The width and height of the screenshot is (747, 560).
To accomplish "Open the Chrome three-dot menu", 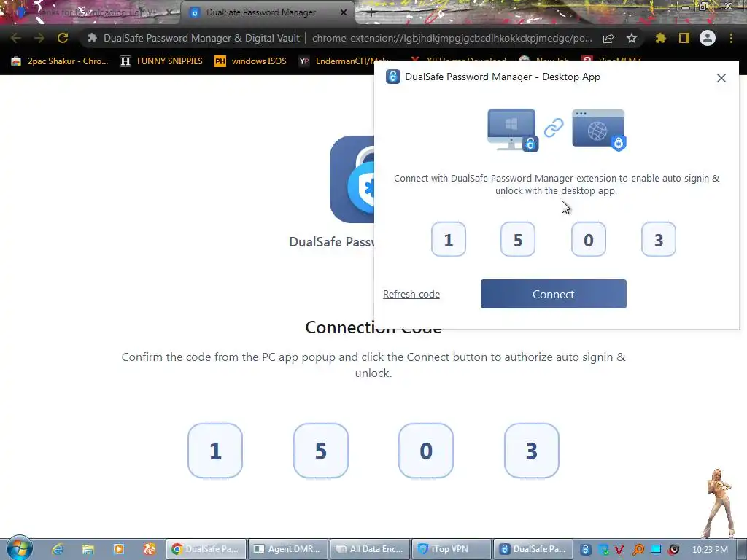I will click(x=731, y=38).
